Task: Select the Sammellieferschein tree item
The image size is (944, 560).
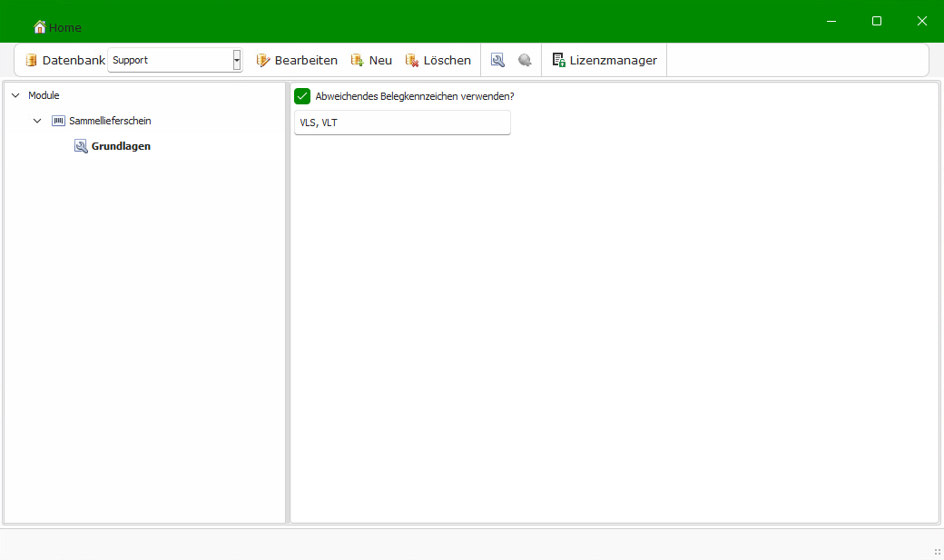Action: click(110, 121)
